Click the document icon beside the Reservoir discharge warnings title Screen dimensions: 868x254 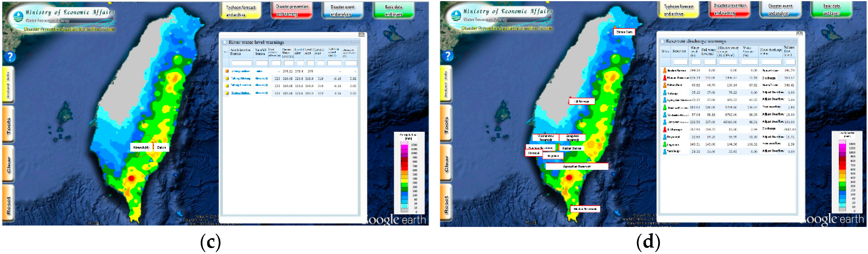pos(663,42)
